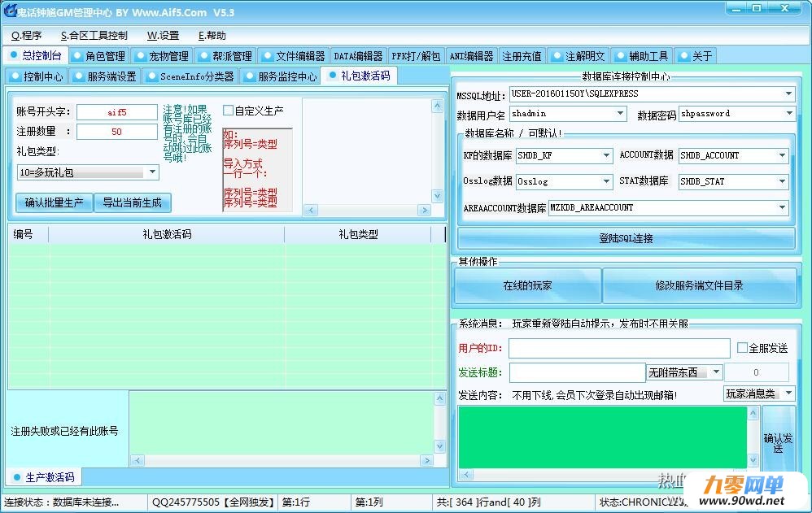The image size is (812, 513).
Task: Switch to the 关于 tab
Action: click(x=696, y=56)
